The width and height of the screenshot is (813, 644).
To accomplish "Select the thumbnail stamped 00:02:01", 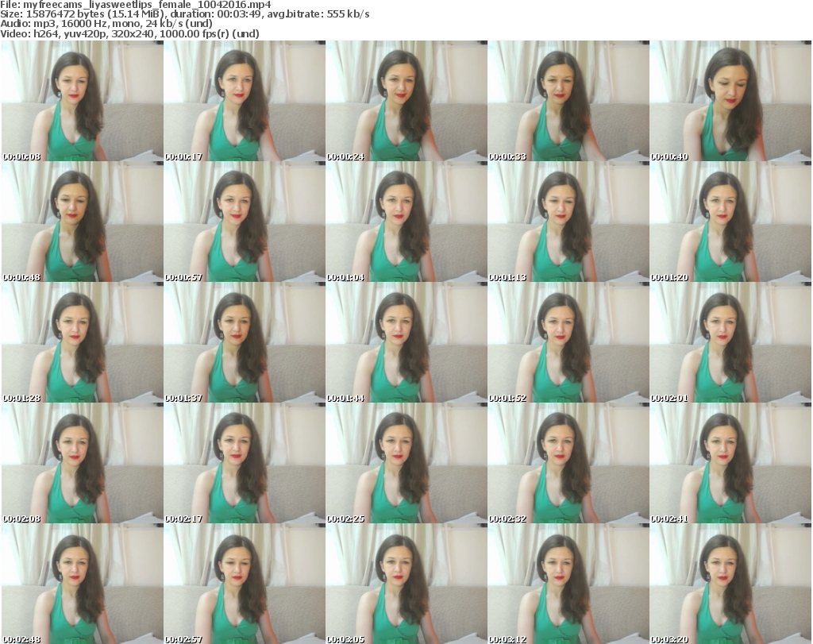I will (730, 343).
